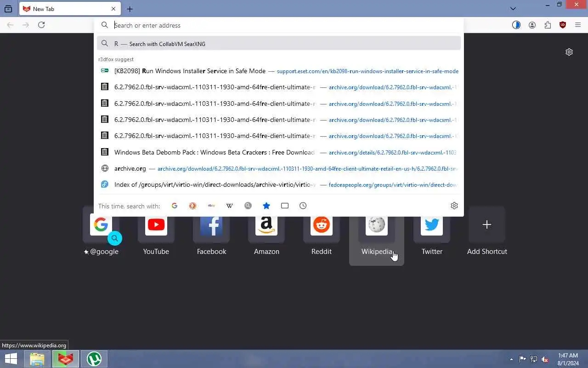Go back with the back arrow
Image resolution: width=588 pixels, height=368 pixels.
[x=10, y=25]
